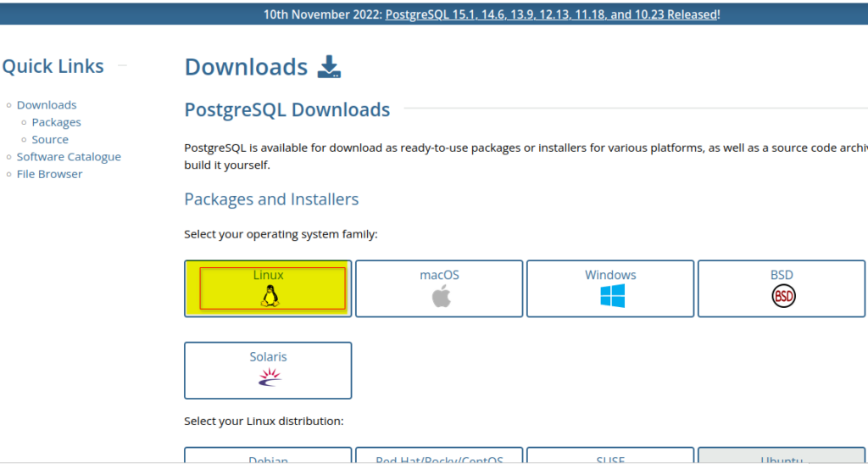
Task: Click the download icon beside Downloads heading
Action: click(x=330, y=66)
